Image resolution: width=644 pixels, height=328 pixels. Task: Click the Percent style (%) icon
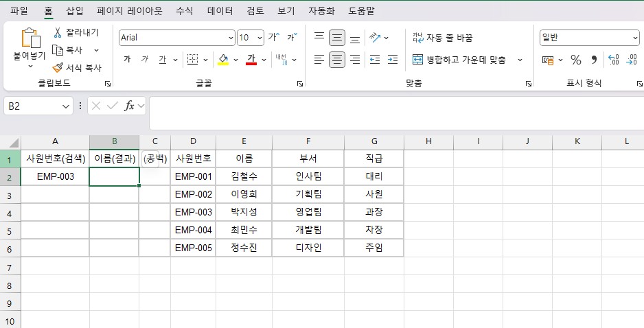click(575, 60)
